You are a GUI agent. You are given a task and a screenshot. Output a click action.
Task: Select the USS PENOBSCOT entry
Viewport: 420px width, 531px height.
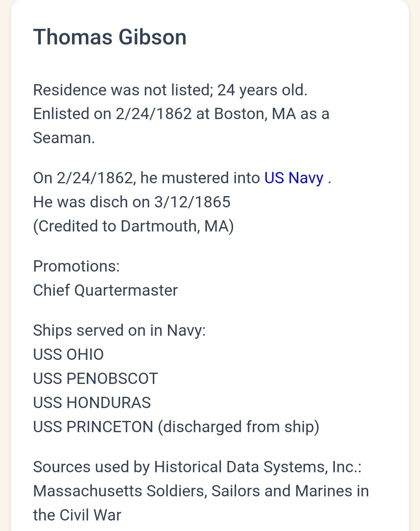pyautogui.click(x=95, y=379)
